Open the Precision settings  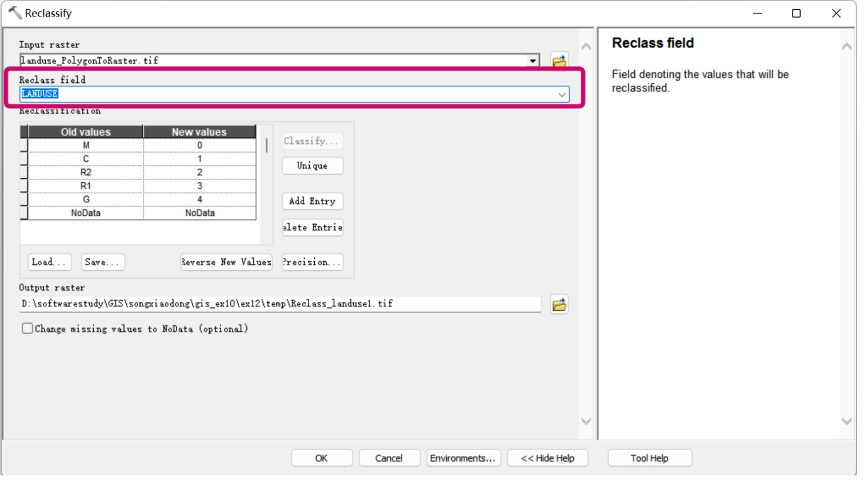[x=311, y=262]
